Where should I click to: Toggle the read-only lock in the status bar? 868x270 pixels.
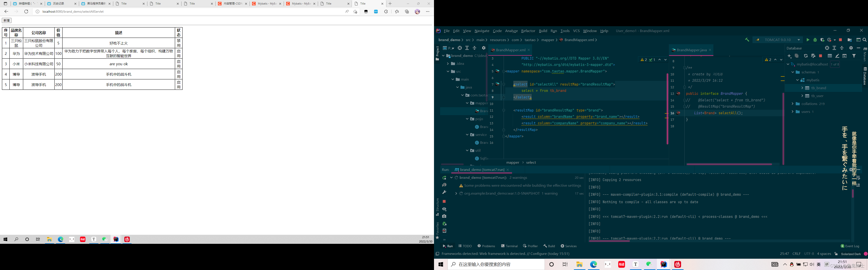coord(836,254)
